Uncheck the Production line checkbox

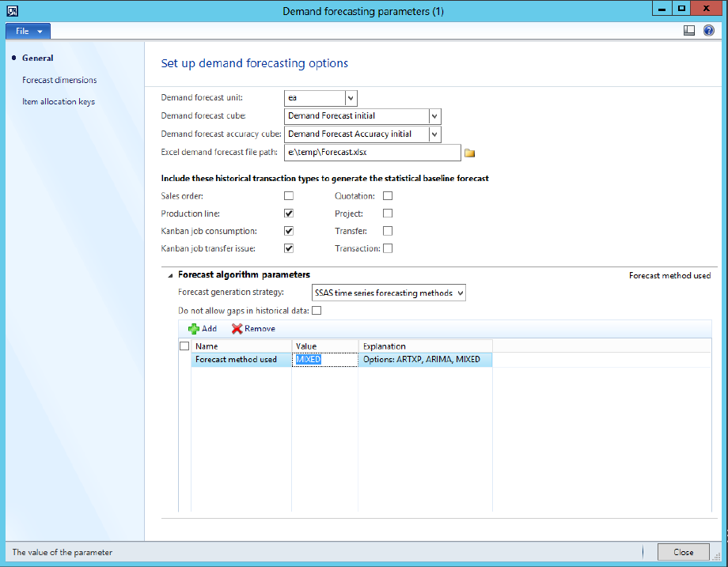pyautogui.click(x=289, y=214)
